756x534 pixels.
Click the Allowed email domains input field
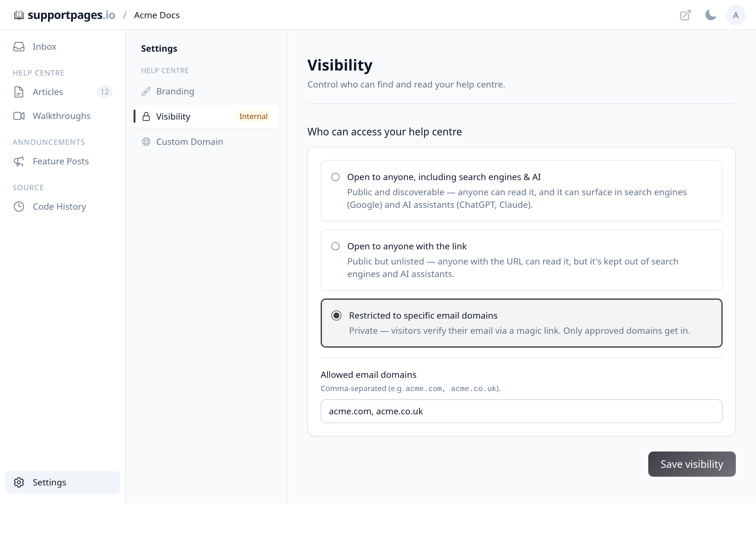521,412
